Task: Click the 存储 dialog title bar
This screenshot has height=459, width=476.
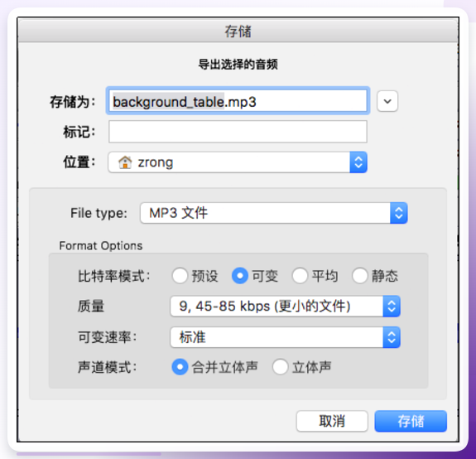Action: click(238, 31)
